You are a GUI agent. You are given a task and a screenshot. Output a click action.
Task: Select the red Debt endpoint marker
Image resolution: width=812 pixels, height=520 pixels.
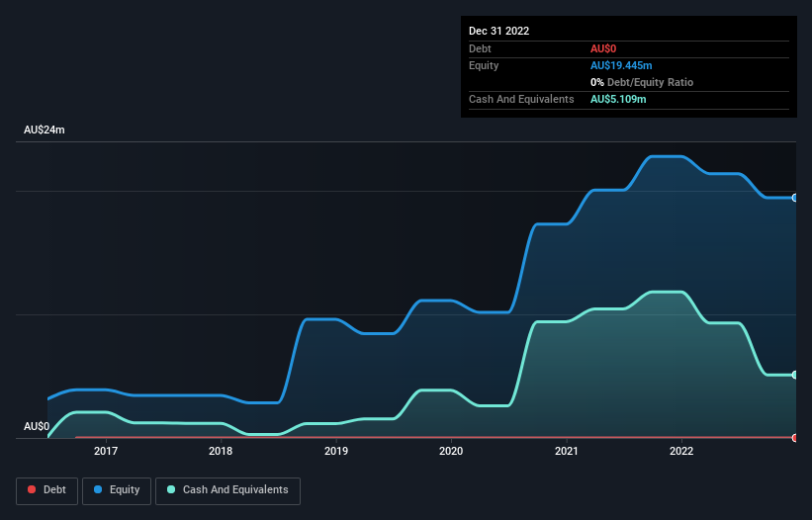point(795,438)
